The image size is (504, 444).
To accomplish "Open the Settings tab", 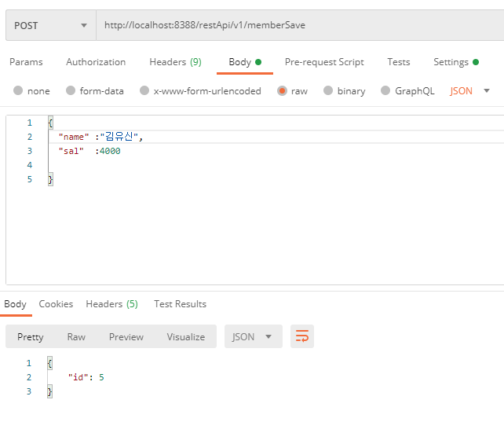I will (456, 62).
